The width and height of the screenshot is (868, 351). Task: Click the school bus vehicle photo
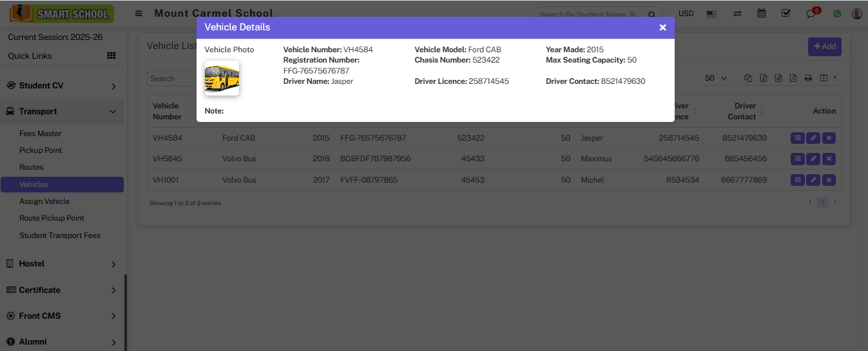222,78
